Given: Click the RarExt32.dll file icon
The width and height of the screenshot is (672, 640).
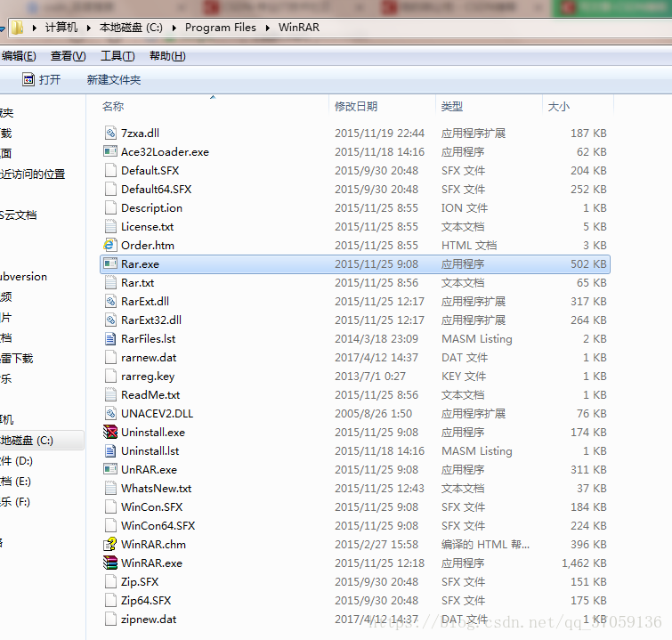Looking at the screenshot, I should [110, 320].
